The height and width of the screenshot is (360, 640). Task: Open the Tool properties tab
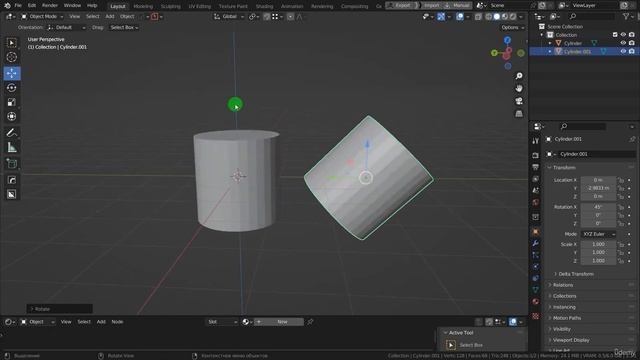point(536,141)
